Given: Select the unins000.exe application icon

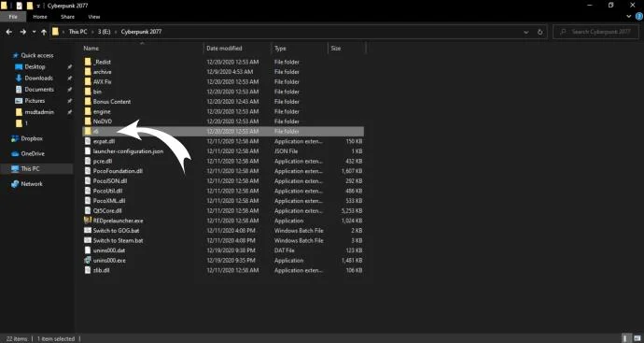Looking at the screenshot, I should [88, 261].
